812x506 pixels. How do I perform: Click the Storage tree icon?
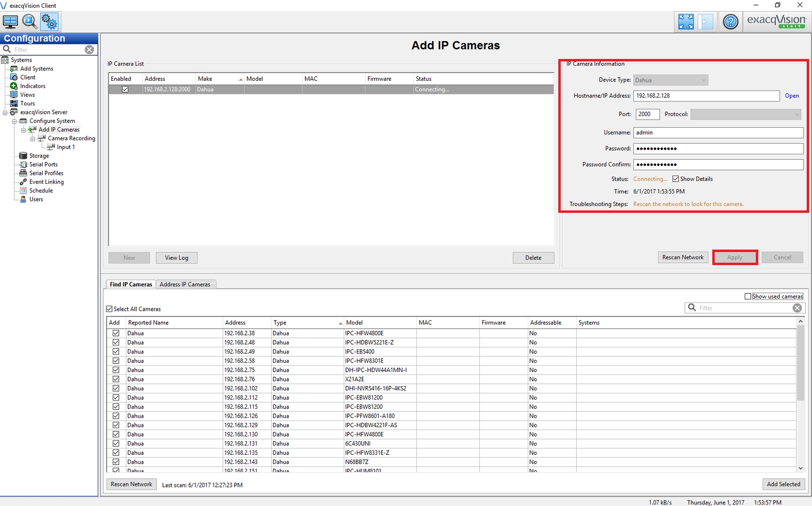(23, 156)
